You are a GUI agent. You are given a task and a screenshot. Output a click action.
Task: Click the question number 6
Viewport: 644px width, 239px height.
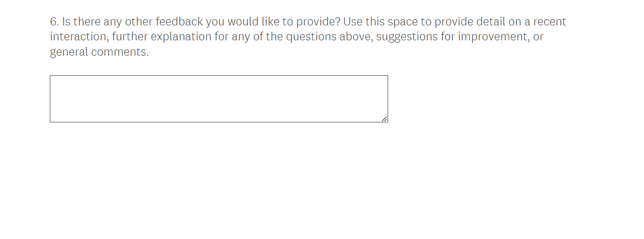pos(54,22)
